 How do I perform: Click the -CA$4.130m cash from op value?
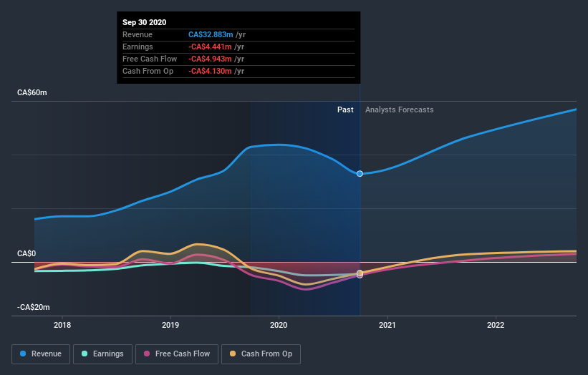click(210, 71)
